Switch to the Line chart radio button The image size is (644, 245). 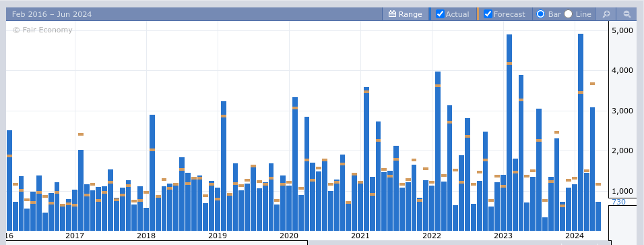(x=568, y=14)
